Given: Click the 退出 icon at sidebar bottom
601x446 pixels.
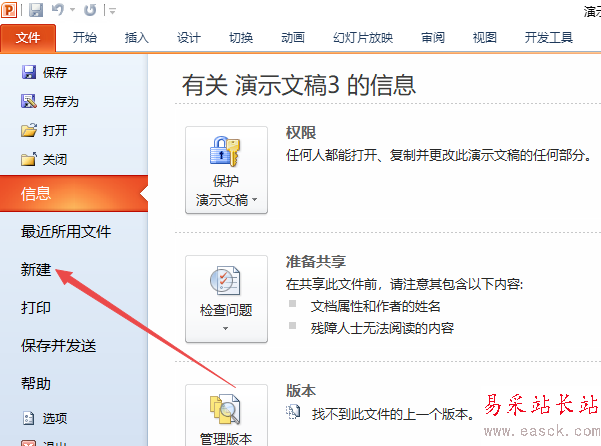Looking at the screenshot, I should 29,443.
